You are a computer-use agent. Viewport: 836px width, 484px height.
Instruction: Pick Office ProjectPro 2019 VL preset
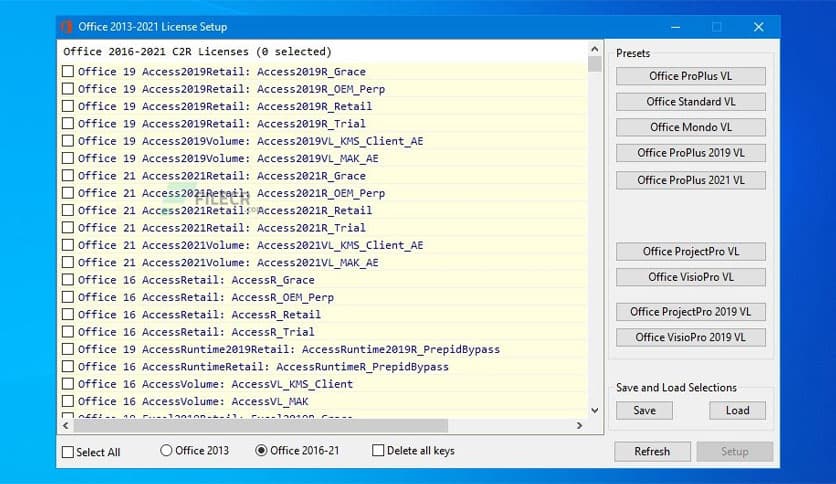point(690,312)
